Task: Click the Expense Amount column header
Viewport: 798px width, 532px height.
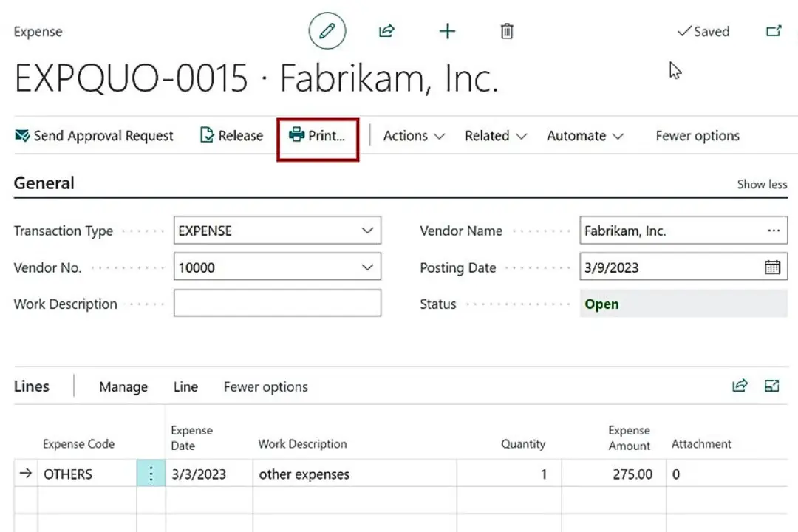Action: [629, 438]
